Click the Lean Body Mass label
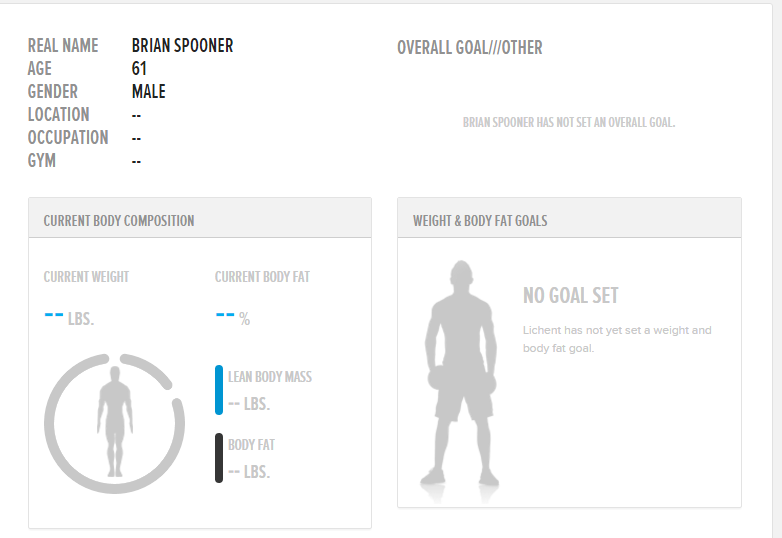Screen dimensions: 782x538 [x=269, y=377]
